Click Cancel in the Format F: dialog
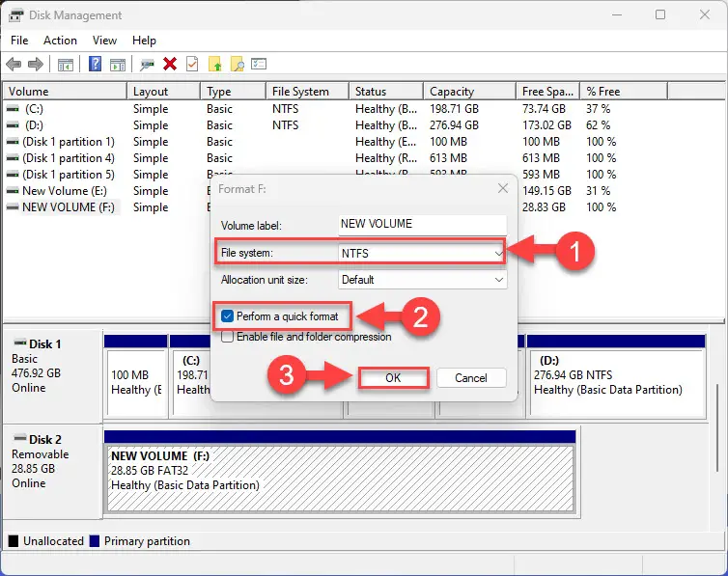The height and width of the screenshot is (576, 728). click(x=471, y=378)
